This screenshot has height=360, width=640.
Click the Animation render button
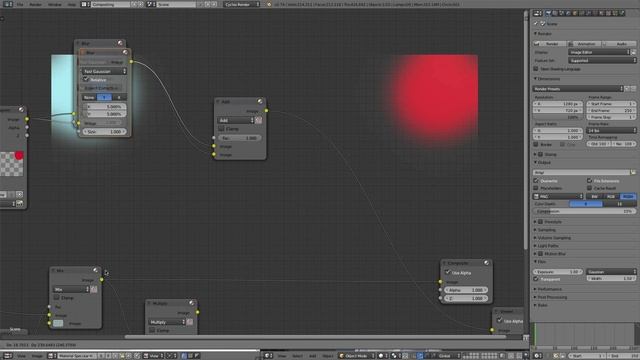coord(584,44)
